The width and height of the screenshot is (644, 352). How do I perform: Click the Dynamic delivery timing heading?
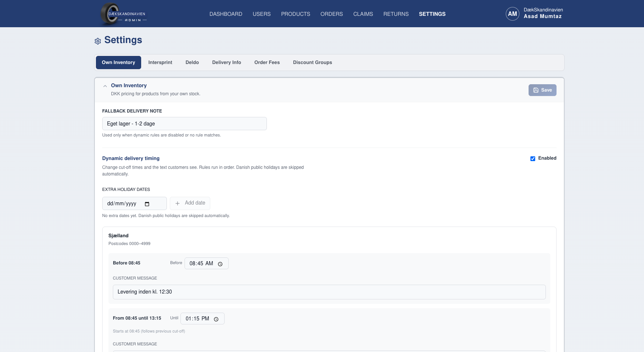click(131, 159)
